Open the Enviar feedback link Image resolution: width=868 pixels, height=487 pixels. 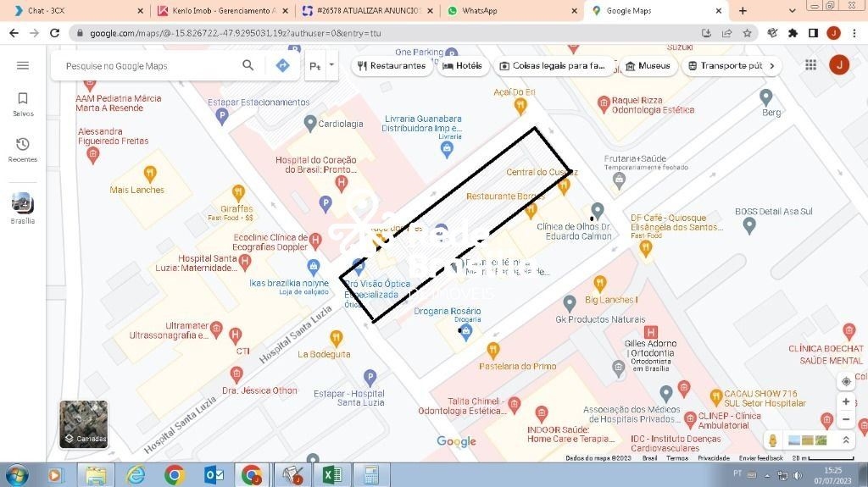[x=760, y=458]
